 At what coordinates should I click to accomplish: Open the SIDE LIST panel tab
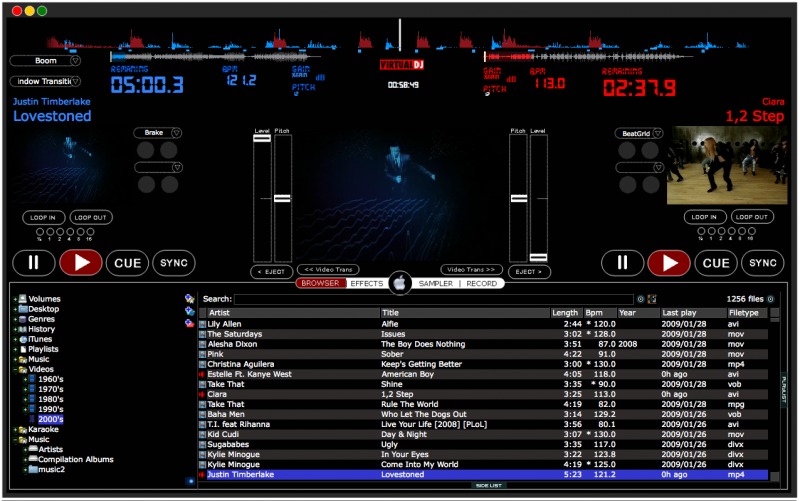click(x=489, y=486)
